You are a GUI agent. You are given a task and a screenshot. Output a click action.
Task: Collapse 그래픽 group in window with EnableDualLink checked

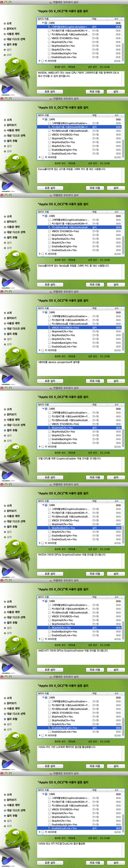pos(43,794)
